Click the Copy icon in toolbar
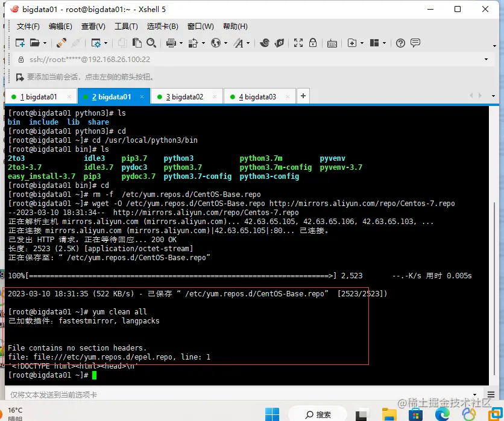Screen dimensions: 504x421 click(122, 43)
